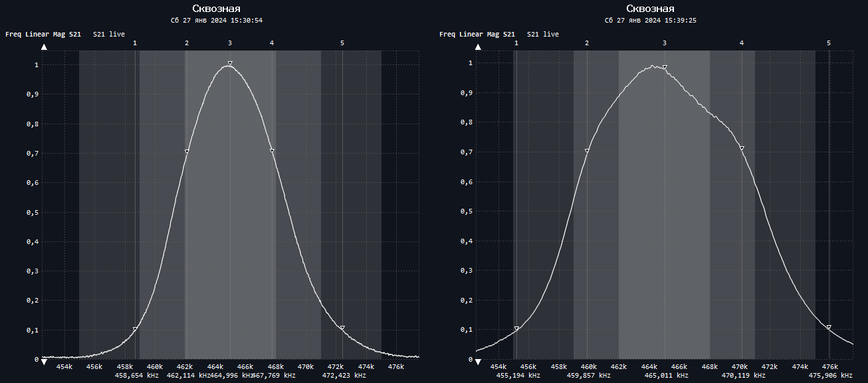Click the left chart title 'Сквозная'

point(216,9)
